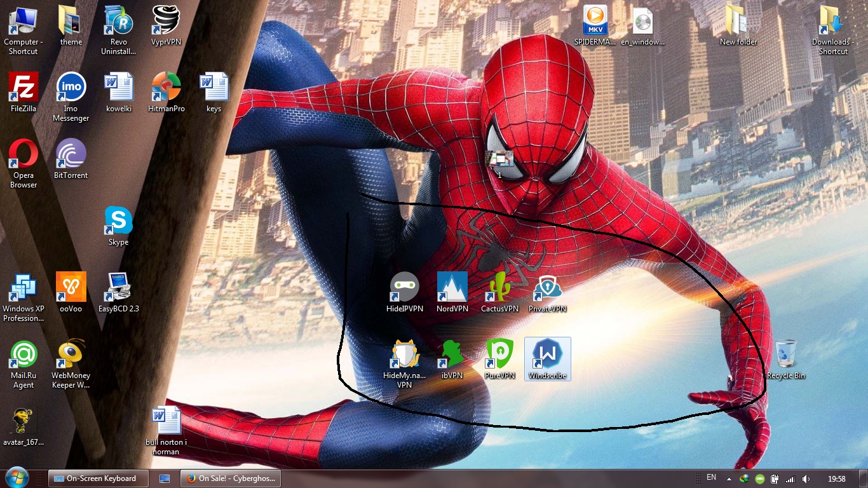
Task: Open the clock showing 19:58
Action: [837, 479]
